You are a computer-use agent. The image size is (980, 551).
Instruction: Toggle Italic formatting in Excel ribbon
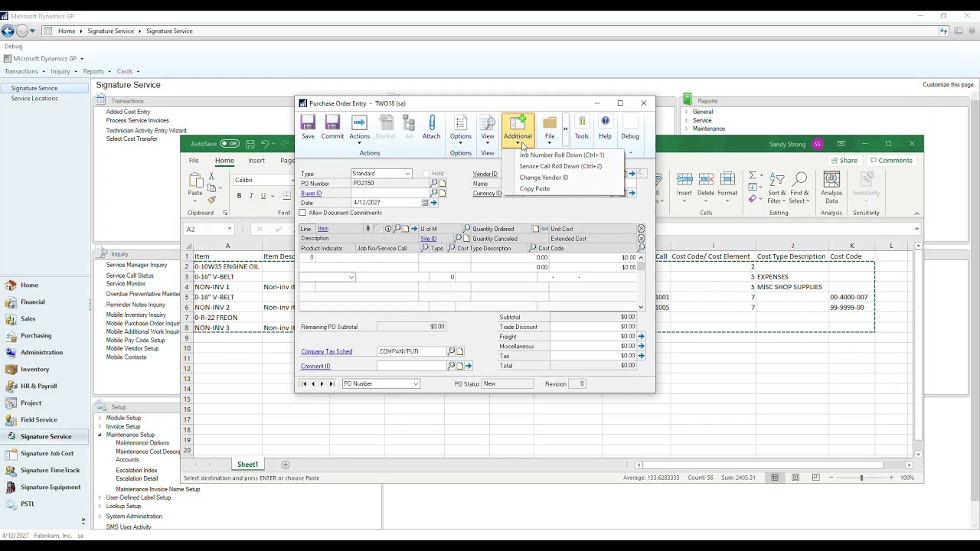click(251, 196)
